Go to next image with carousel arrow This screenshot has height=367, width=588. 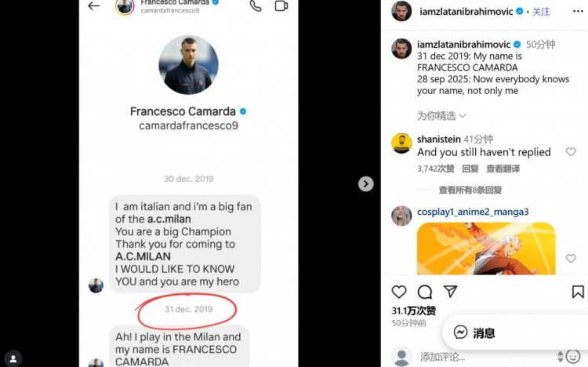365,183
